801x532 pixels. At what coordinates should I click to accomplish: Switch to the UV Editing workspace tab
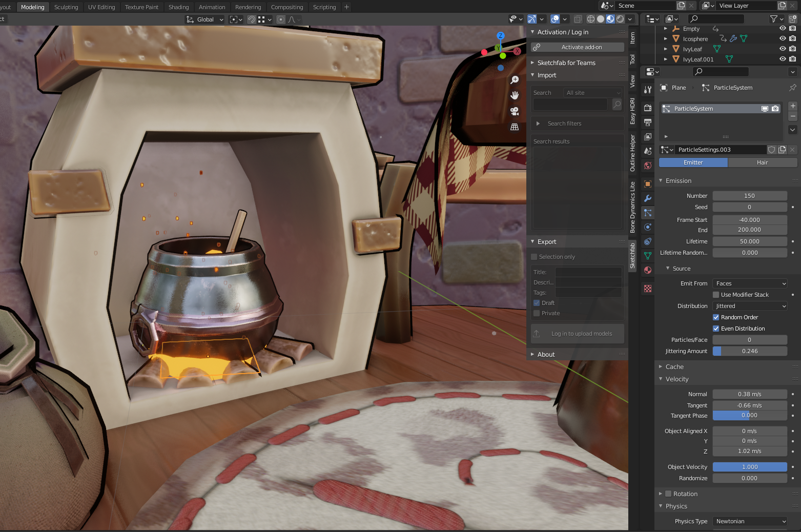pyautogui.click(x=101, y=7)
